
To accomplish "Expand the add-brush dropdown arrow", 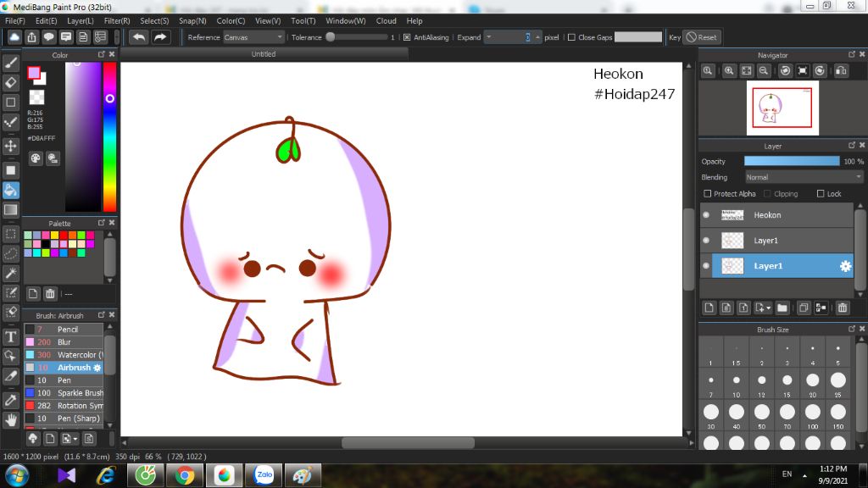I will click(x=75, y=440).
